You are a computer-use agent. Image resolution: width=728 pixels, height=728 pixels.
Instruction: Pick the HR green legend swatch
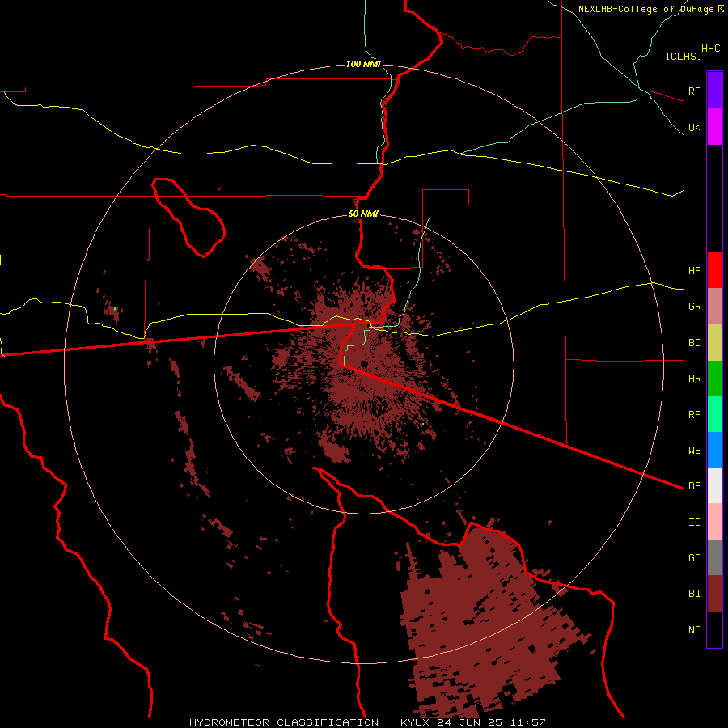(x=714, y=379)
